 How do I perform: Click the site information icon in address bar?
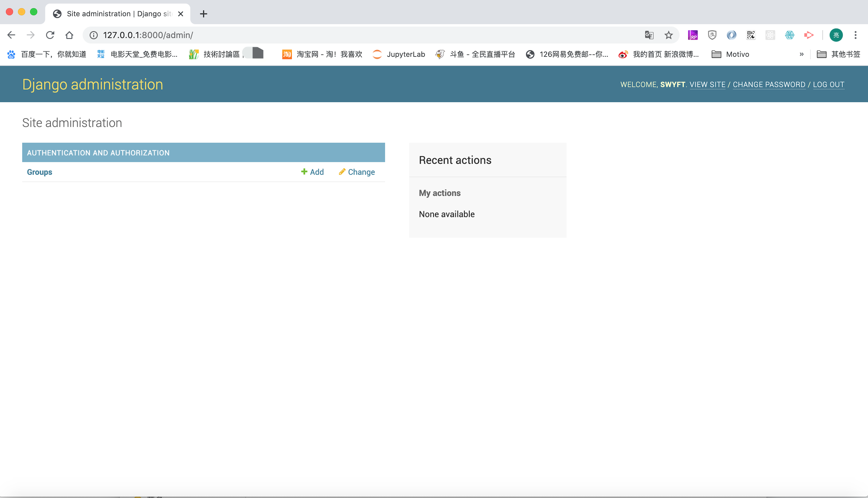point(94,35)
